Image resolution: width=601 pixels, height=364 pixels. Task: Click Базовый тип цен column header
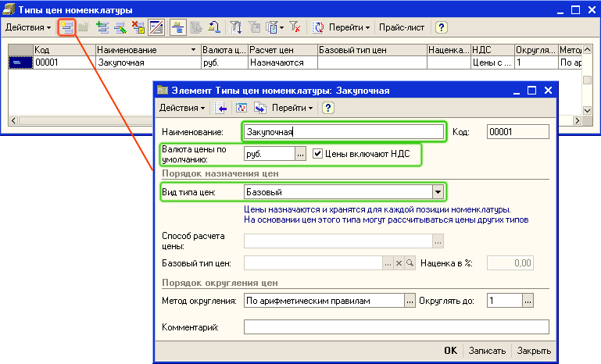pyautogui.click(x=372, y=50)
